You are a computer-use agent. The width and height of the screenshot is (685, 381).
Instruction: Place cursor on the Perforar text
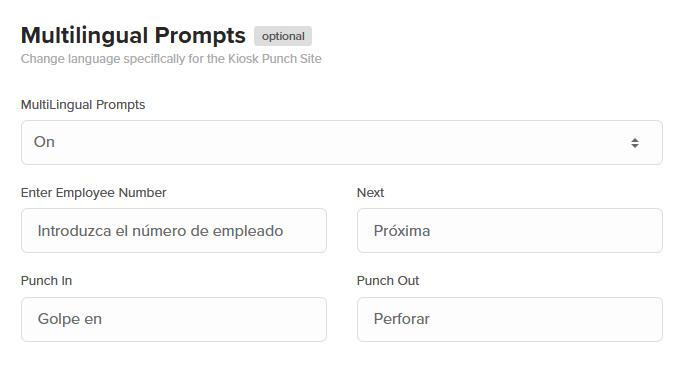click(402, 319)
